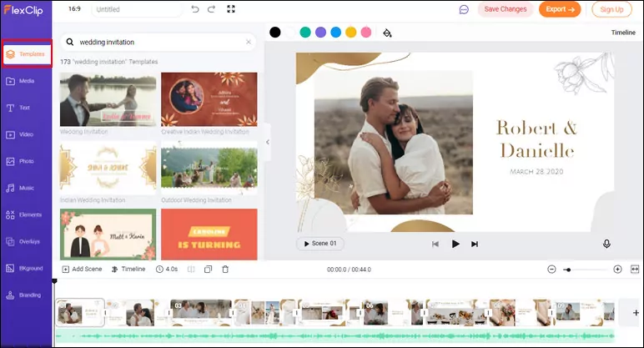Select scene 03 in the storyboard
This screenshot has height=348, width=644.
[200, 312]
